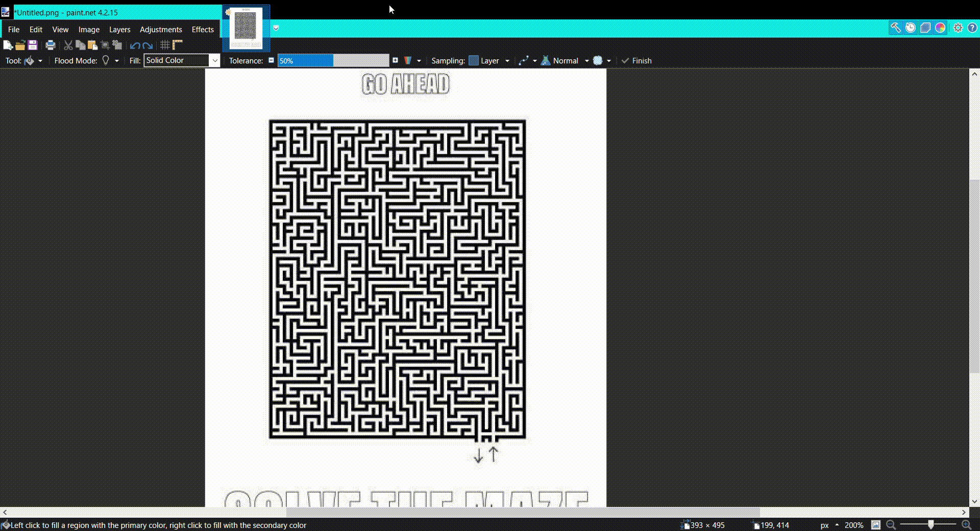Click the Sampling Layer icon
Screen dimensions: 980x531
coord(474,60)
